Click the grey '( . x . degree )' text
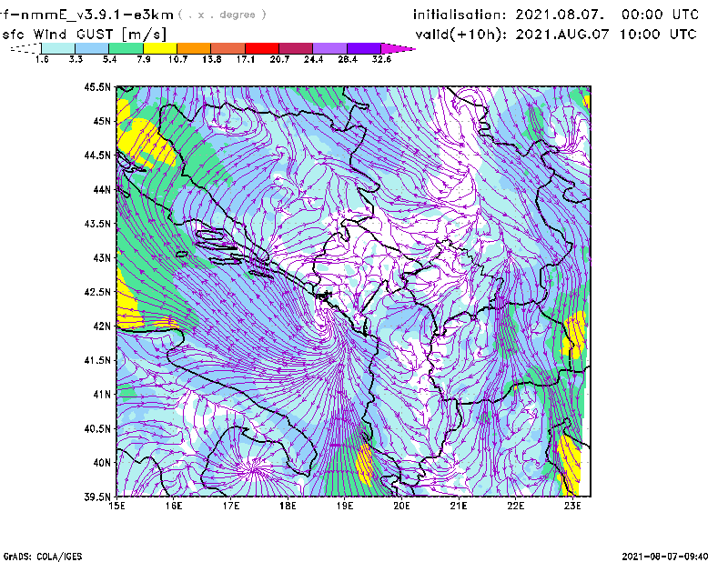728x562 pixels. (x=223, y=15)
